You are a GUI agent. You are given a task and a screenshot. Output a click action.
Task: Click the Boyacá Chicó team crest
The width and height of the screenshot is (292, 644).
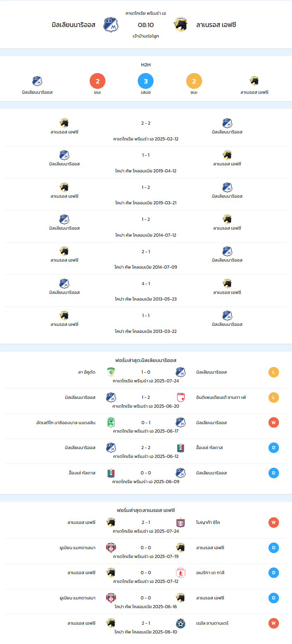coord(181,523)
